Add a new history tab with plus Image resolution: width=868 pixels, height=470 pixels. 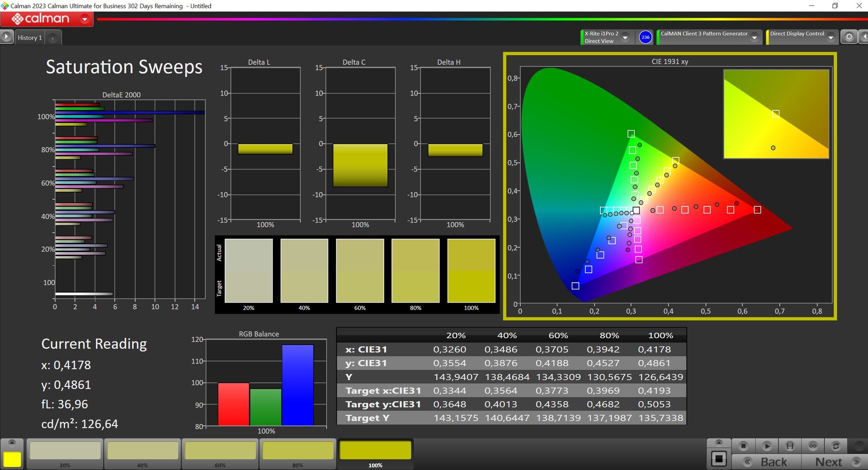click(52, 38)
